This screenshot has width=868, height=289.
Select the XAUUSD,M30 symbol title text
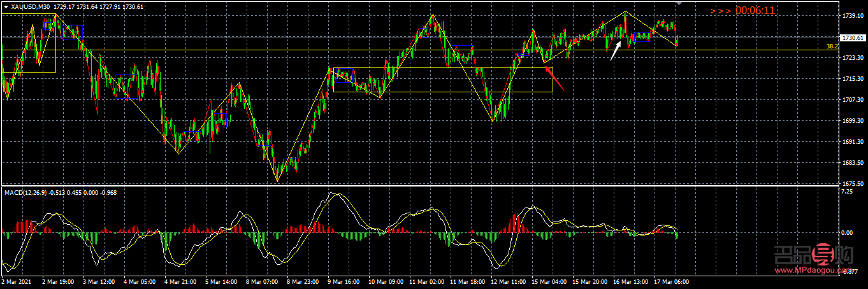coord(32,7)
